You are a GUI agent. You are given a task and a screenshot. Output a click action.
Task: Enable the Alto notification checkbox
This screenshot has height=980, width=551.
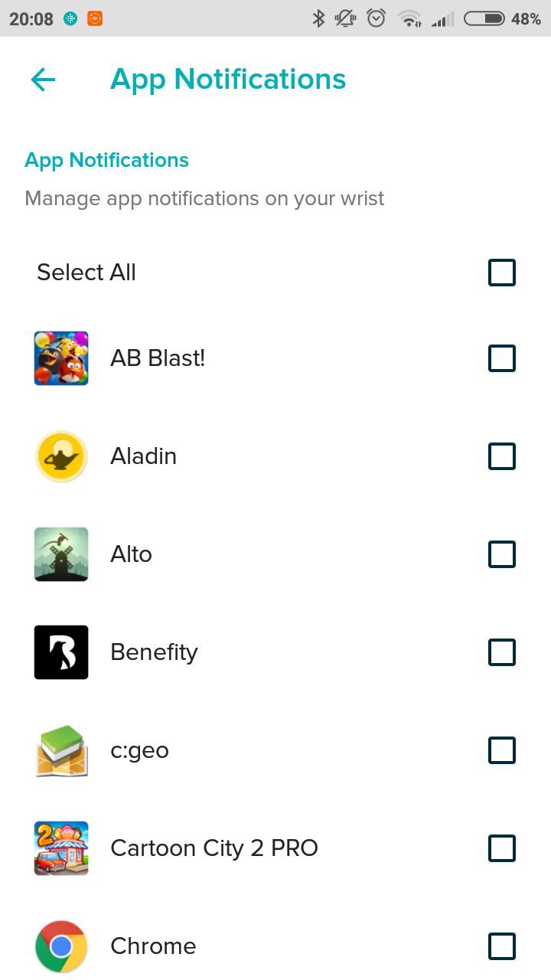pyautogui.click(x=502, y=554)
